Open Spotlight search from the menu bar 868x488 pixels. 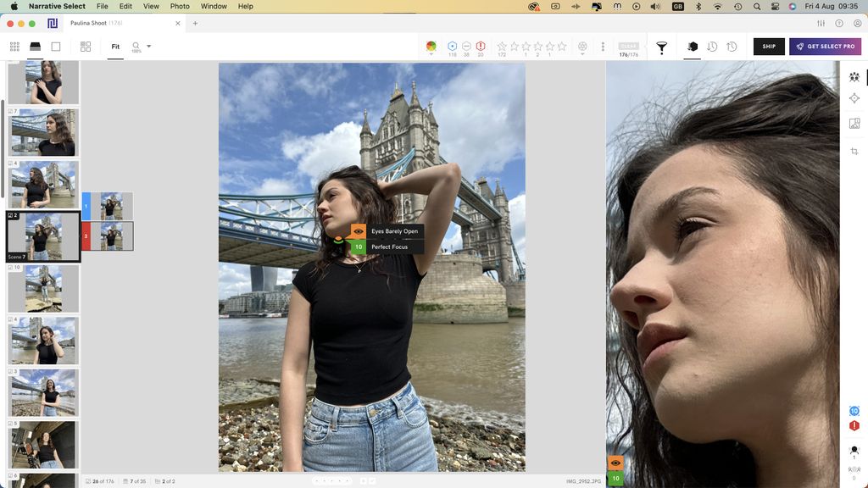click(756, 6)
